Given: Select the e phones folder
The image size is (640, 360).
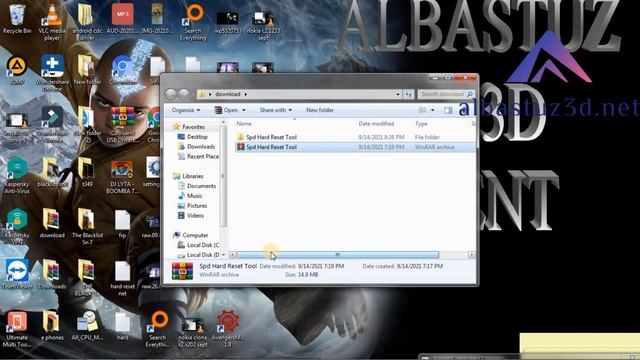Looking at the screenshot, I should coord(52,326).
